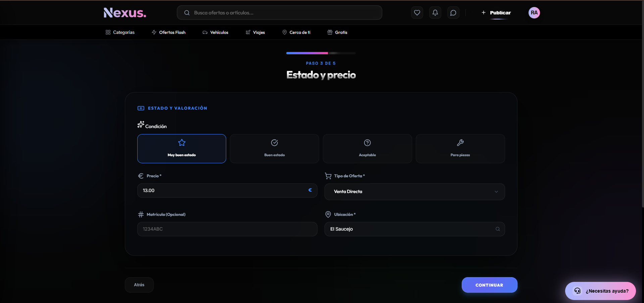Go to Ofertas Flash

pos(168,32)
